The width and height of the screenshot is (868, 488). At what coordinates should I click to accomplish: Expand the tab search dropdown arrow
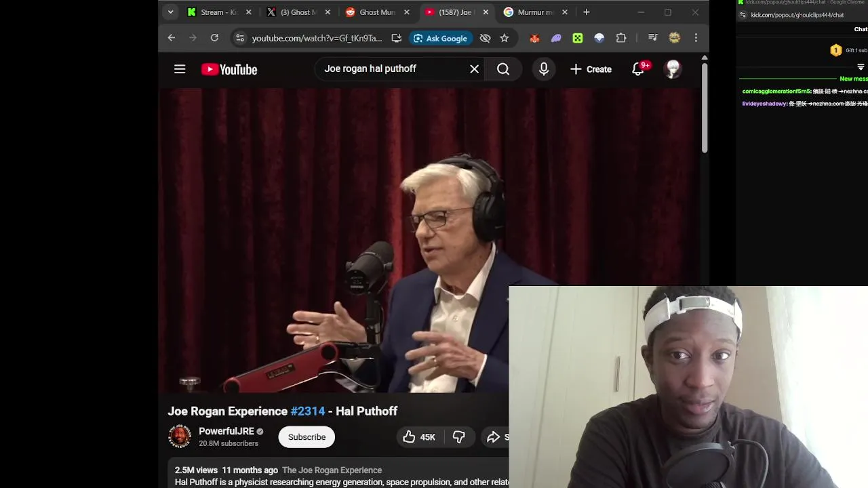[171, 12]
